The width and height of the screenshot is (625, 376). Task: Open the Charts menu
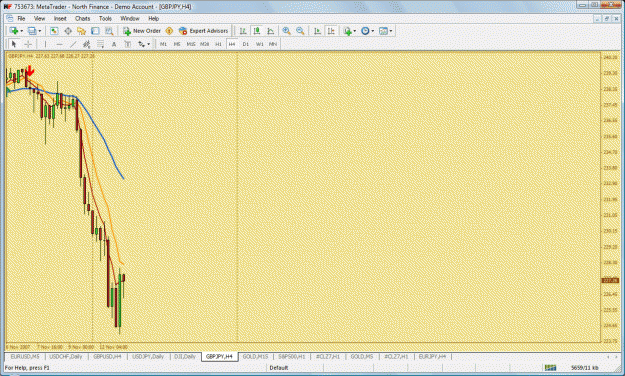coord(83,19)
